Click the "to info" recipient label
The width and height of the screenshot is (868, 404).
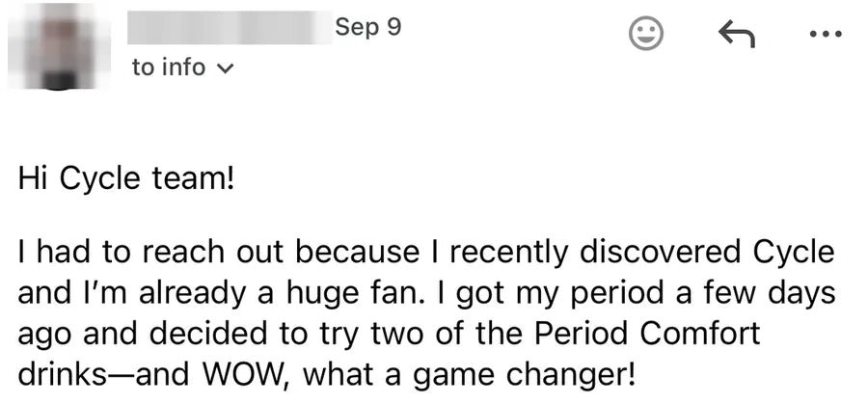(169, 67)
